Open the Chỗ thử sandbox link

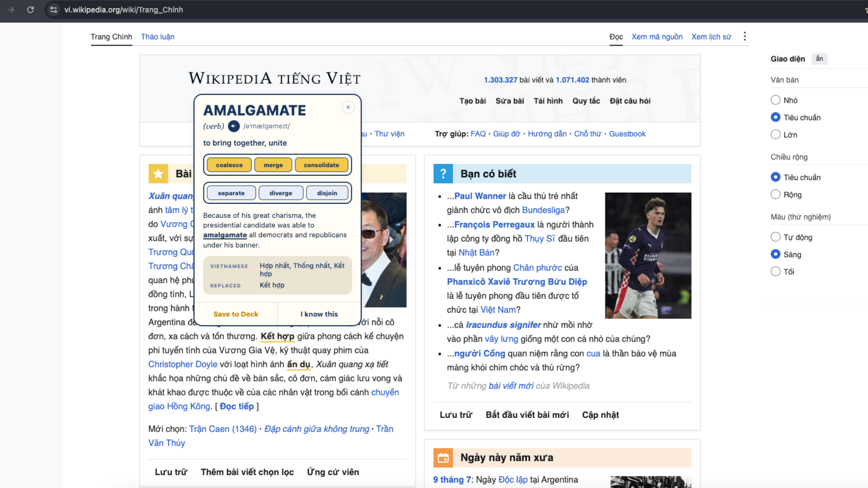(588, 134)
